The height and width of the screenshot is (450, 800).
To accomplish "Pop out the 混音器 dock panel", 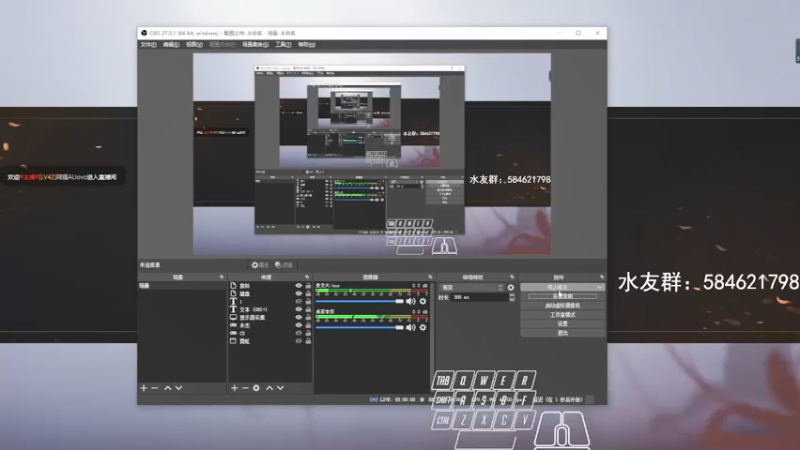I will coord(430,277).
